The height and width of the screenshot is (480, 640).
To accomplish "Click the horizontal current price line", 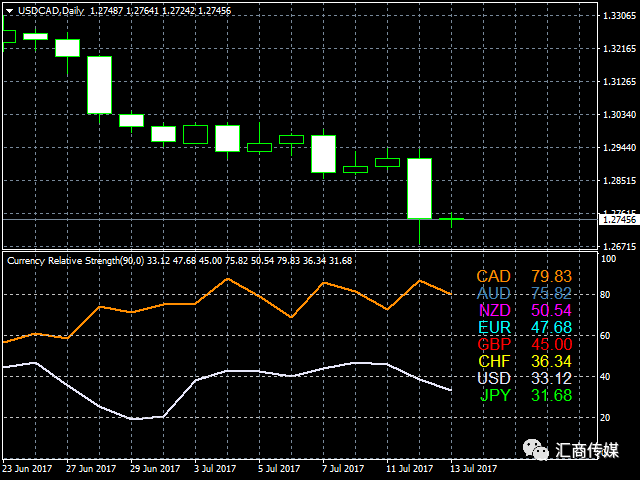I will [300, 220].
